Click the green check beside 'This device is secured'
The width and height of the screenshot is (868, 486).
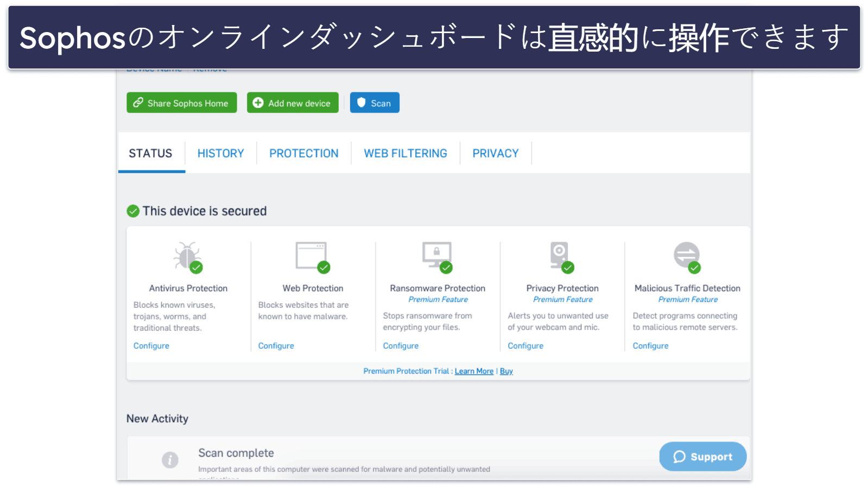(x=133, y=211)
